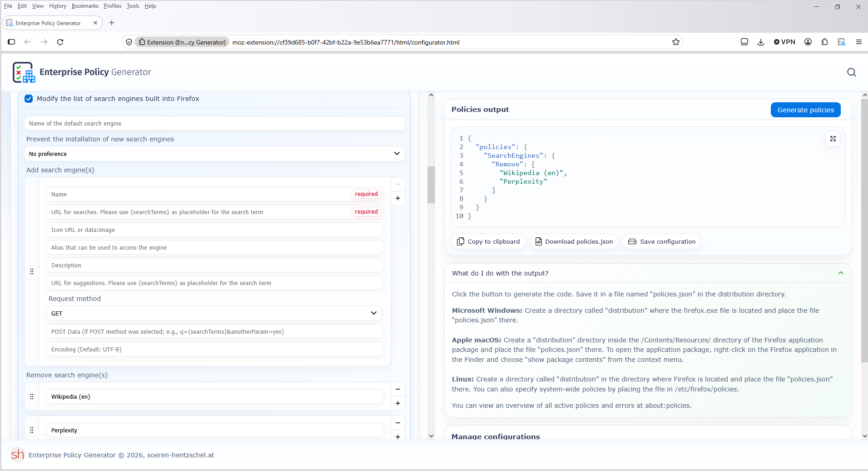This screenshot has height=471, width=868.
Task: Open the VPN toolbar button
Action: [x=784, y=42]
